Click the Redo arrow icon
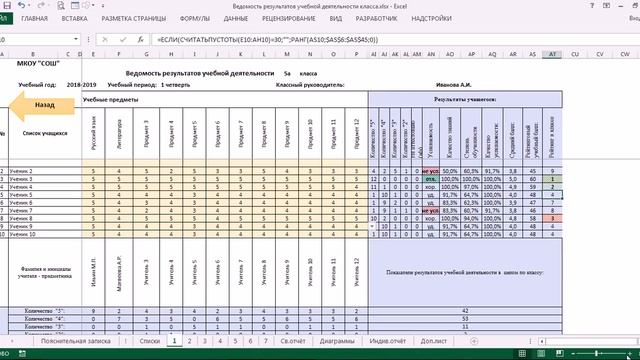The image size is (640, 360). 40,6
